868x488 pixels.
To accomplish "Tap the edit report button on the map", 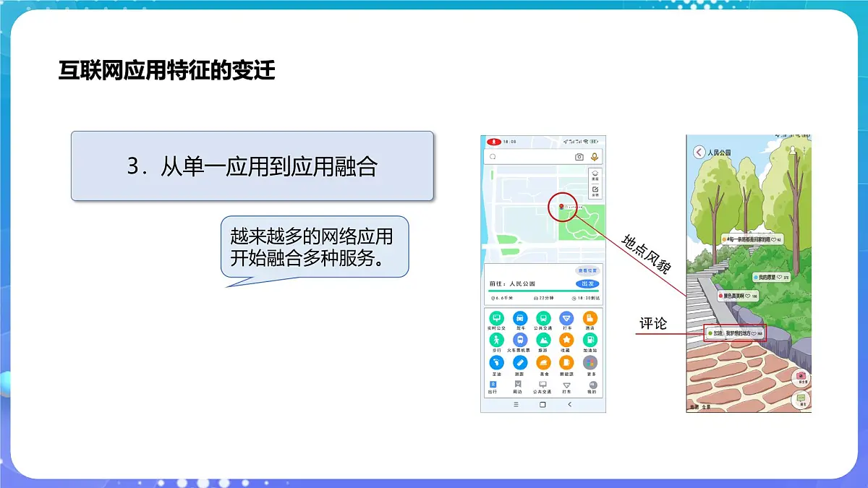I will tap(595, 192).
